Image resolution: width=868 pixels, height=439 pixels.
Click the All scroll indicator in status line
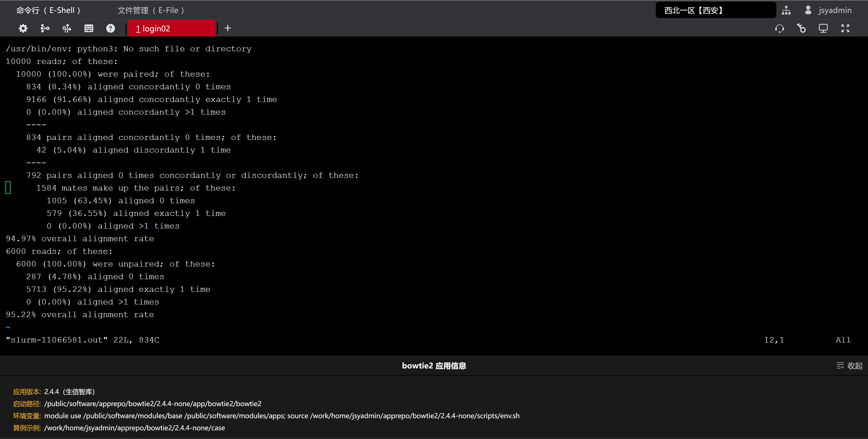click(x=843, y=340)
